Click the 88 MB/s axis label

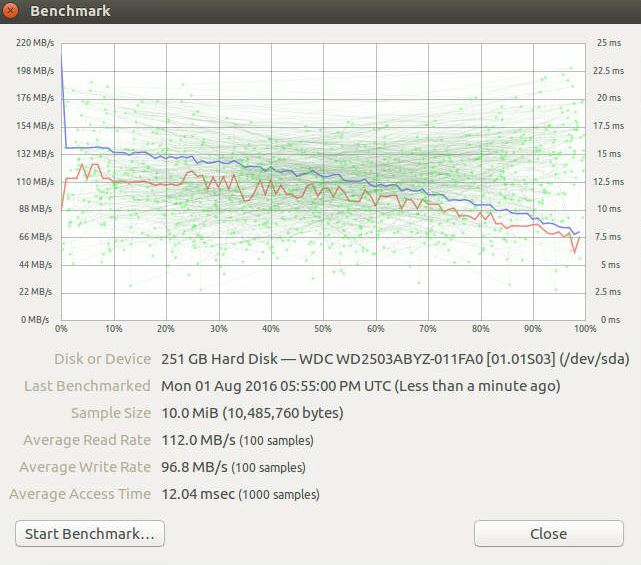coord(36,209)
